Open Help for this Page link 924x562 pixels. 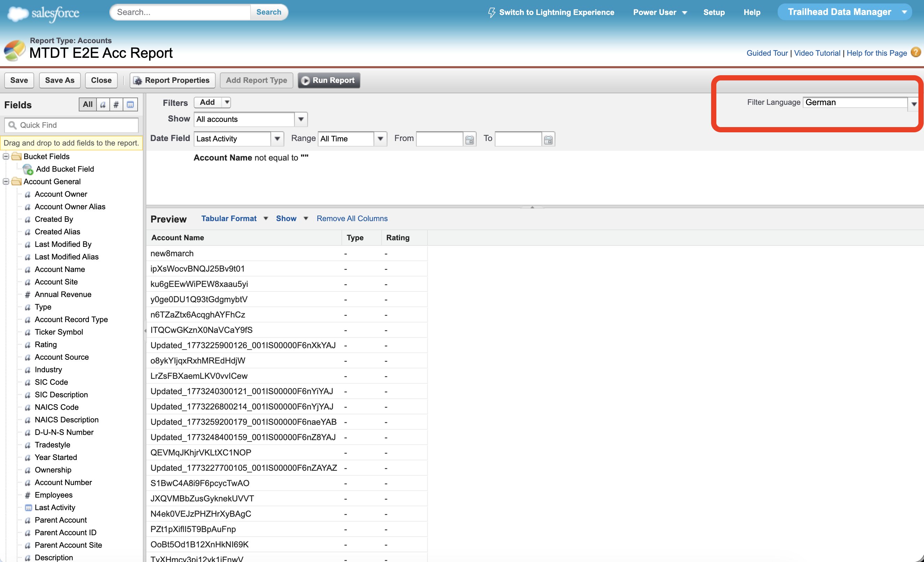[x=877, y=53]
